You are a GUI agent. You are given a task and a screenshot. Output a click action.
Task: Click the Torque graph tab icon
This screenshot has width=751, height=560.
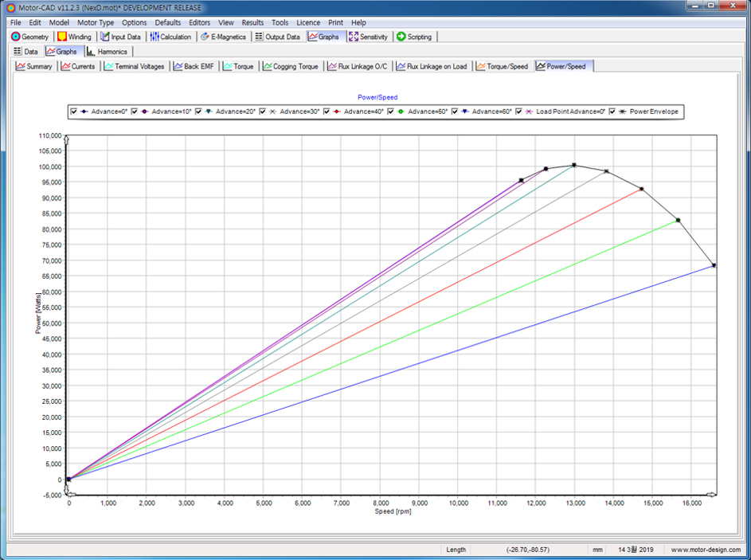click(228, 66)
